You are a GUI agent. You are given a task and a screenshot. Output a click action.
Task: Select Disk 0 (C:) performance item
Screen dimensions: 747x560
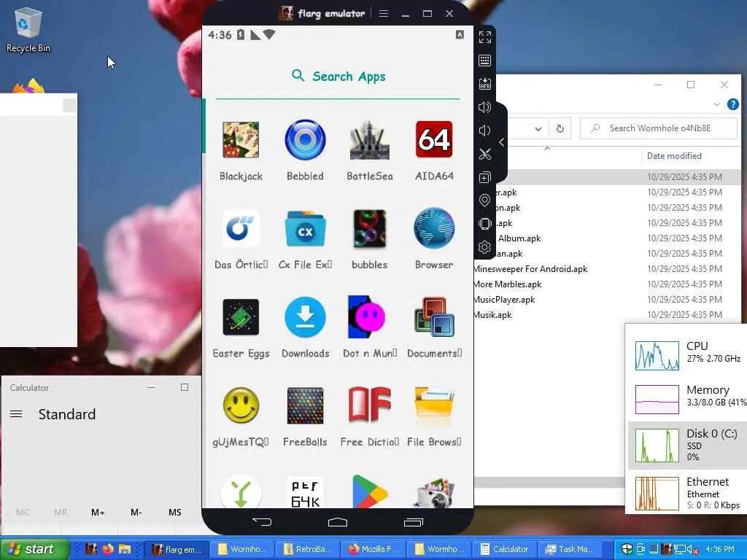pos(687,445)
